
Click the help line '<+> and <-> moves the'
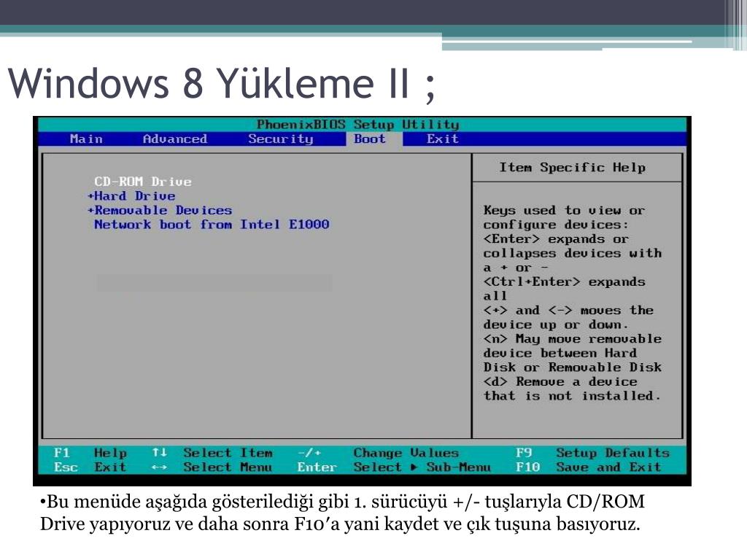568,311
